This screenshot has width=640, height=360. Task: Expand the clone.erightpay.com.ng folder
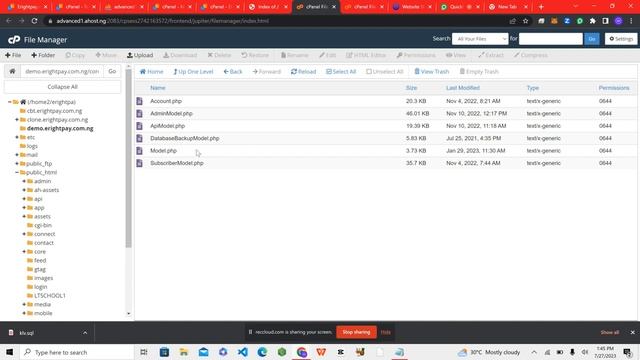point(17,120)
